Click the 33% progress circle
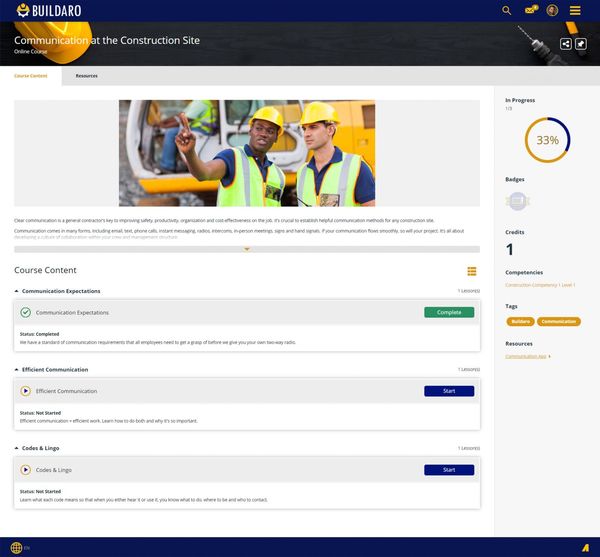This screenshot has height=557, width=600. pos(547,140)
